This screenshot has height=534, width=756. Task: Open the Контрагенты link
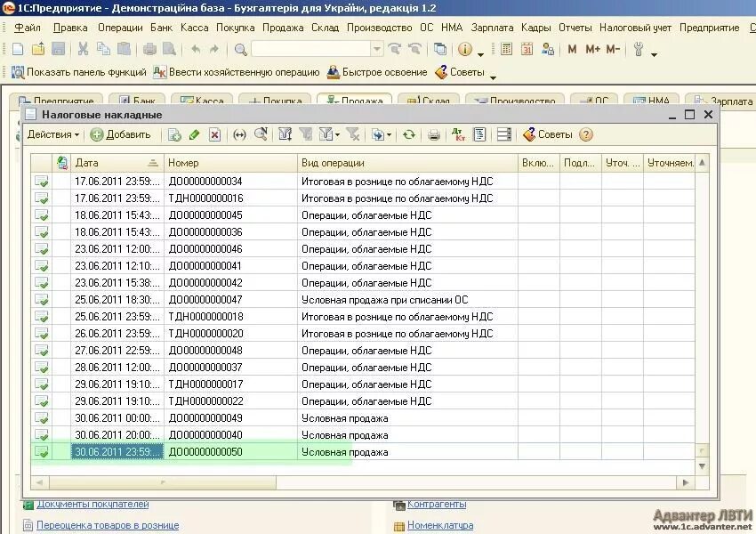tap(437, 504)
